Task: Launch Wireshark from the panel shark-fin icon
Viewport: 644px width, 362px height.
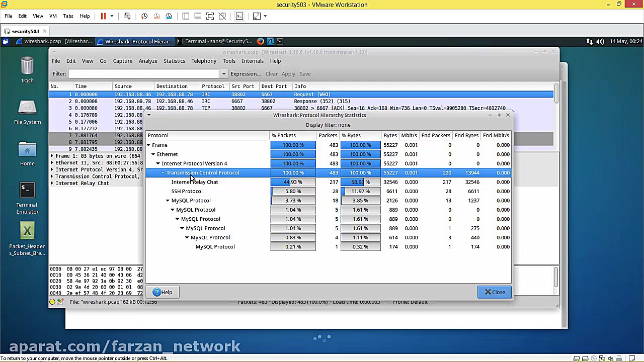Action: 270,41
